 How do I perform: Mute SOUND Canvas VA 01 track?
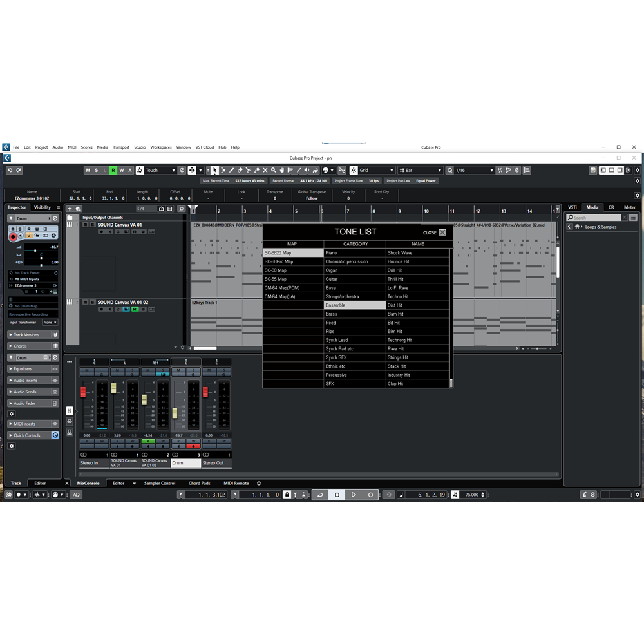coord(85,225)
